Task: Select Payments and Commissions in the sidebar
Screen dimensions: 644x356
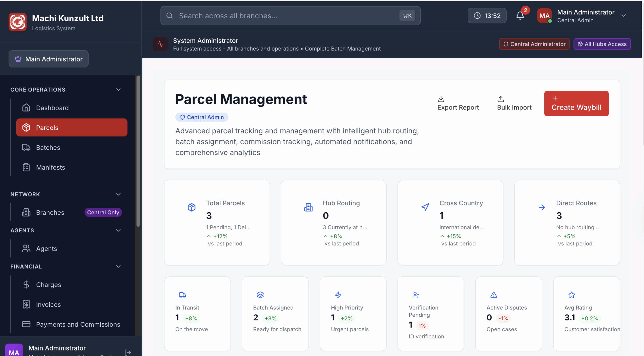Action: [x=78, y=324]
